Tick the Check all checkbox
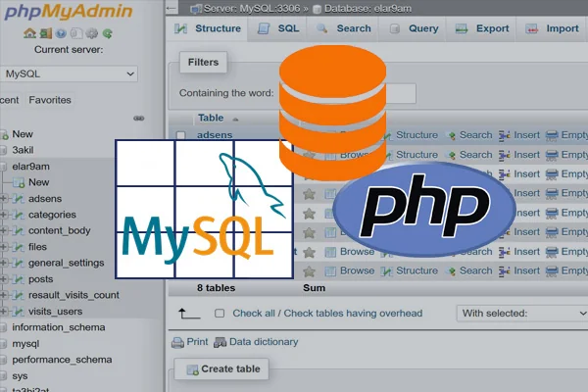The image size is (588, 392). [x=220, y=314]
